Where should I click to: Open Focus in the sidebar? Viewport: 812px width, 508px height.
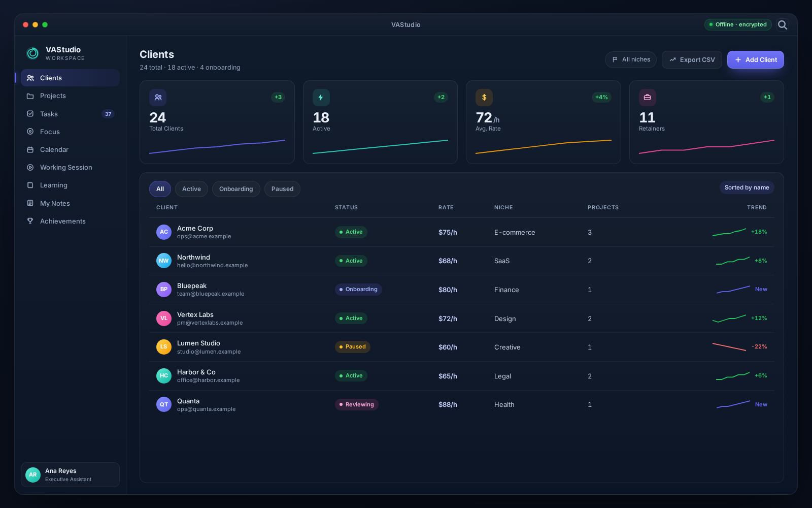70,132
